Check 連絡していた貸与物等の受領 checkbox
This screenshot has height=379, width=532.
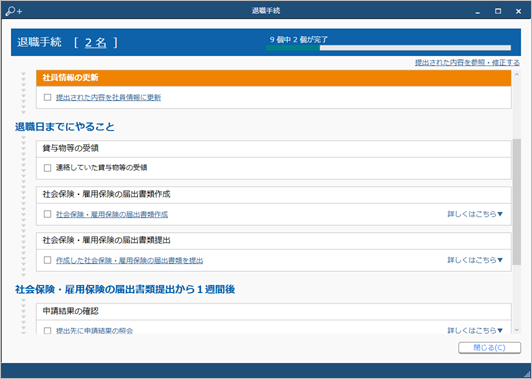point(48,168)
